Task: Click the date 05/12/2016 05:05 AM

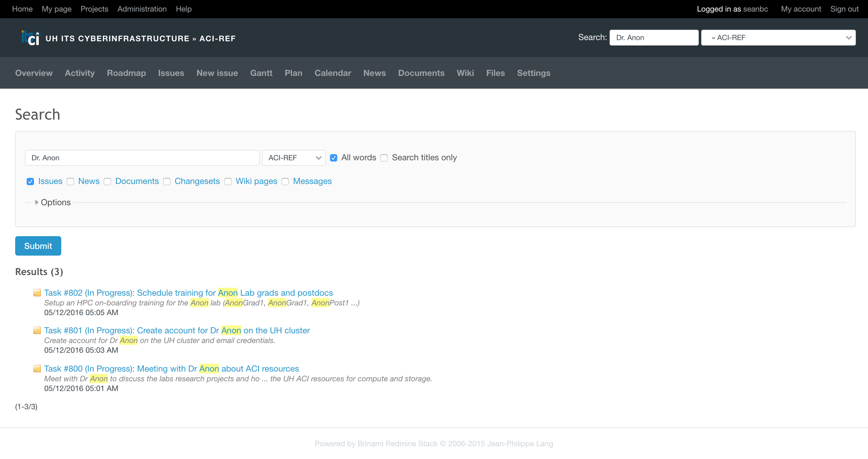Action: (x=81, y=312)
